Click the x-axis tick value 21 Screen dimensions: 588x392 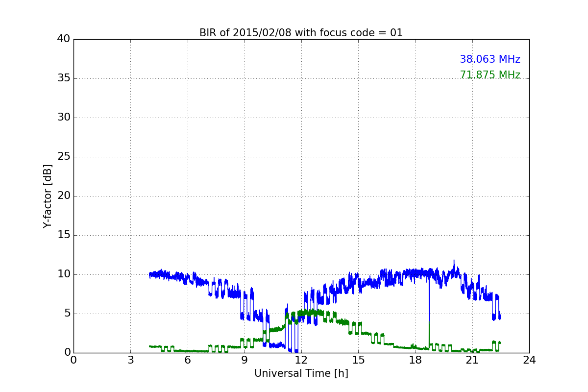point(472,360)
